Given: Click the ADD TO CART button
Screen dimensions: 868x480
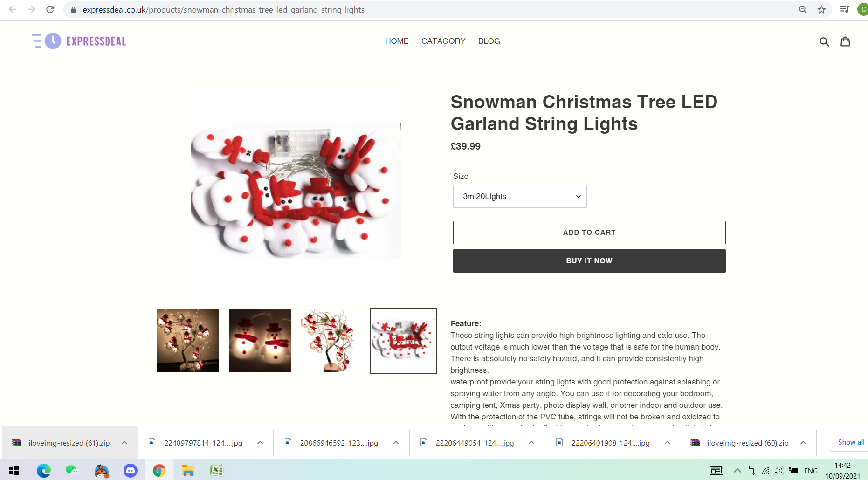Looking at the screenshot, I should [x=589, y=233].
